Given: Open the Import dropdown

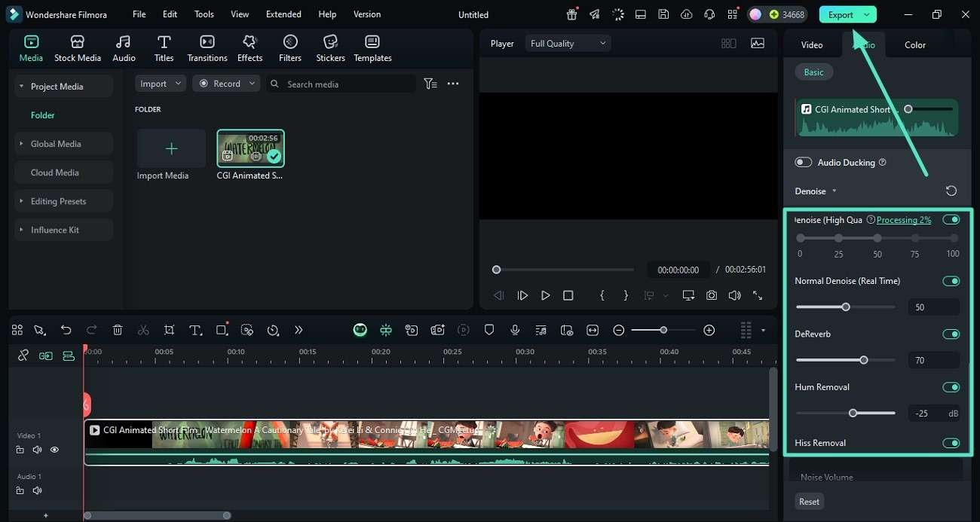Looking at the screenshot, I should [x=161, y=84].
